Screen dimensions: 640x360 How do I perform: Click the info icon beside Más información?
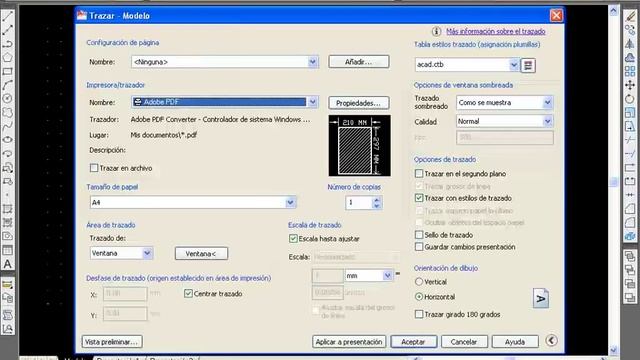(436, 31)
